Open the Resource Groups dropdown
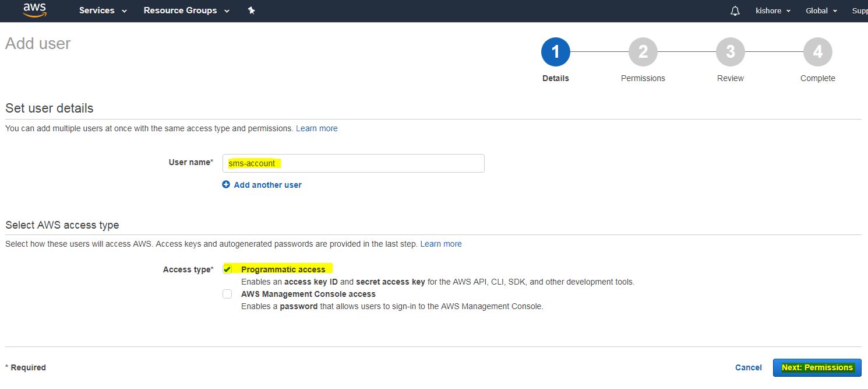The height and width of the screenshot is (389, 868). pyautogui.click(x=186, y=10)
